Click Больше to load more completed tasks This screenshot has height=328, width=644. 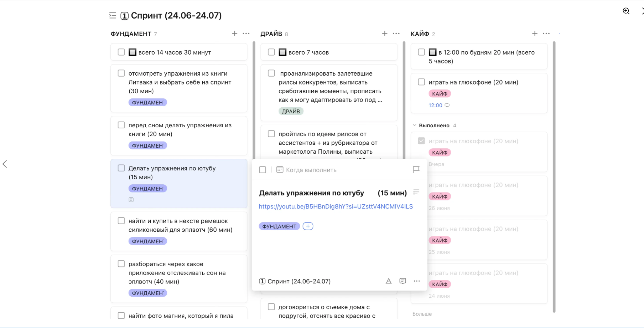[422, 314]
